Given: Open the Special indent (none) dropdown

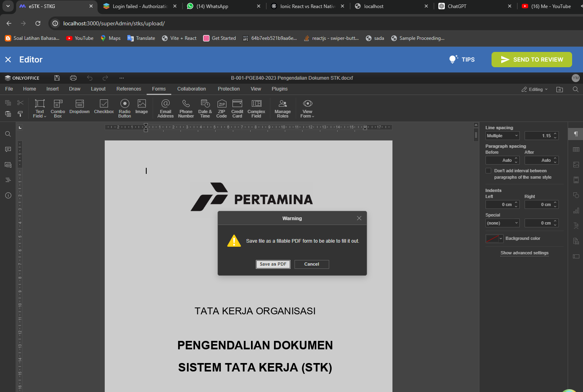Looking at the screenshot, I should click(502, 223).
